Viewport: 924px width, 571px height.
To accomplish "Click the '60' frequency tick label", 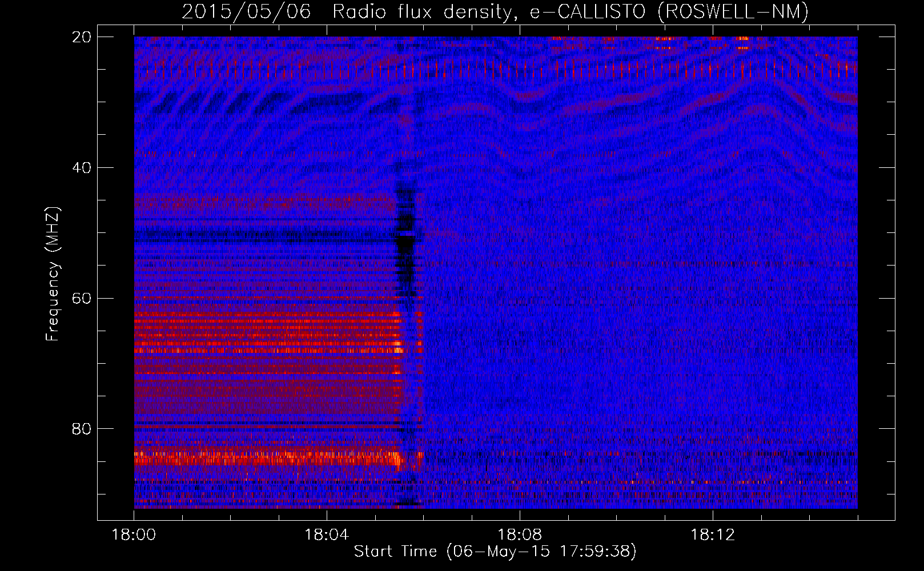I will click(x=82, y=299).
